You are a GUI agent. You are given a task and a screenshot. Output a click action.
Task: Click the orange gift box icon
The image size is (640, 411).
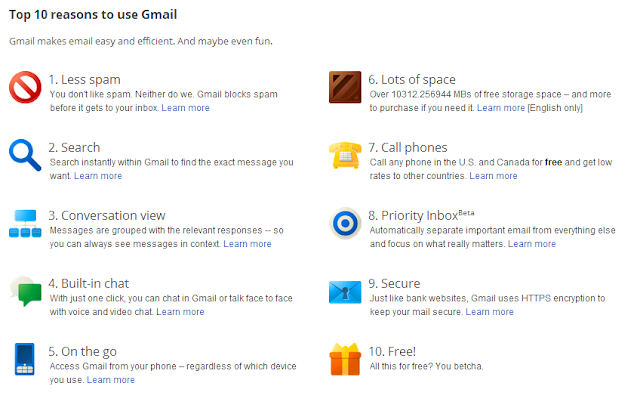[345, 359]
